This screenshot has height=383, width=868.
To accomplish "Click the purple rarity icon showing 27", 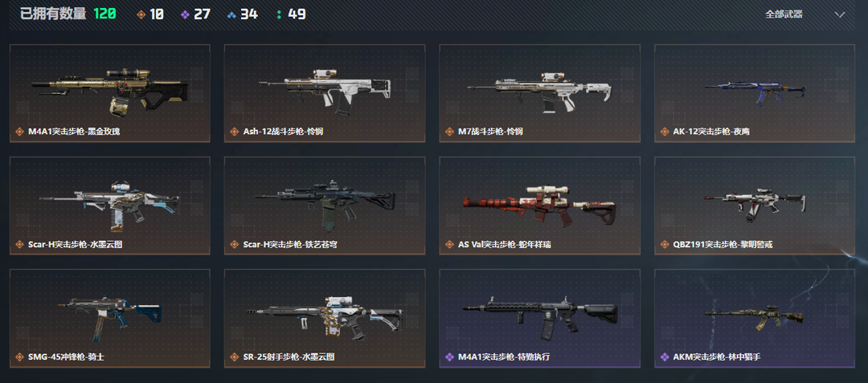I will click(186, 14).
